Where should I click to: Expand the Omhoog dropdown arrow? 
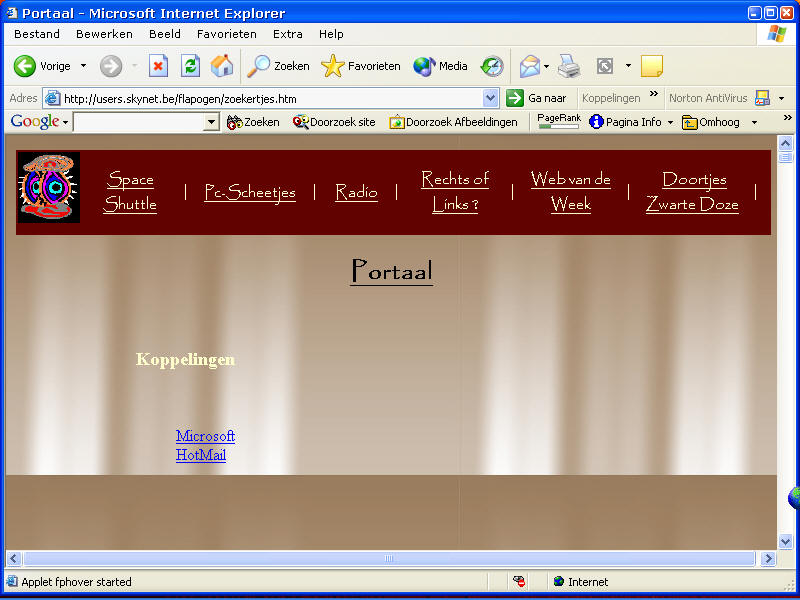[x=754, y=122]
